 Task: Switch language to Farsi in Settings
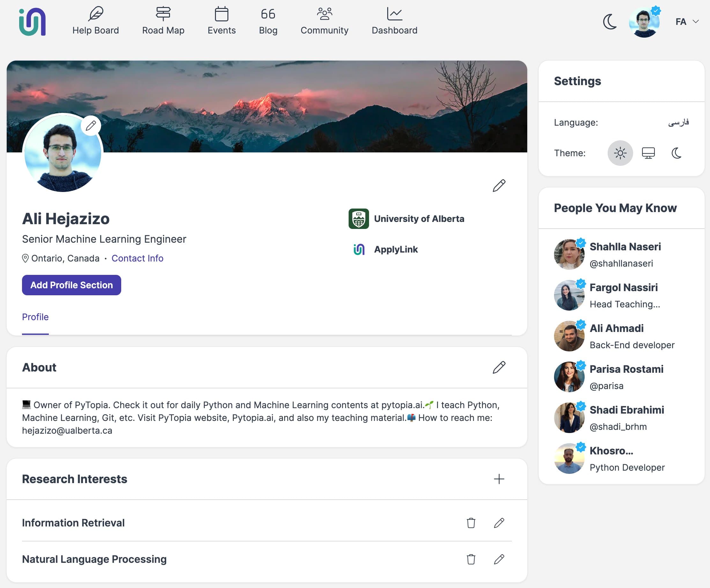[678, 122]
